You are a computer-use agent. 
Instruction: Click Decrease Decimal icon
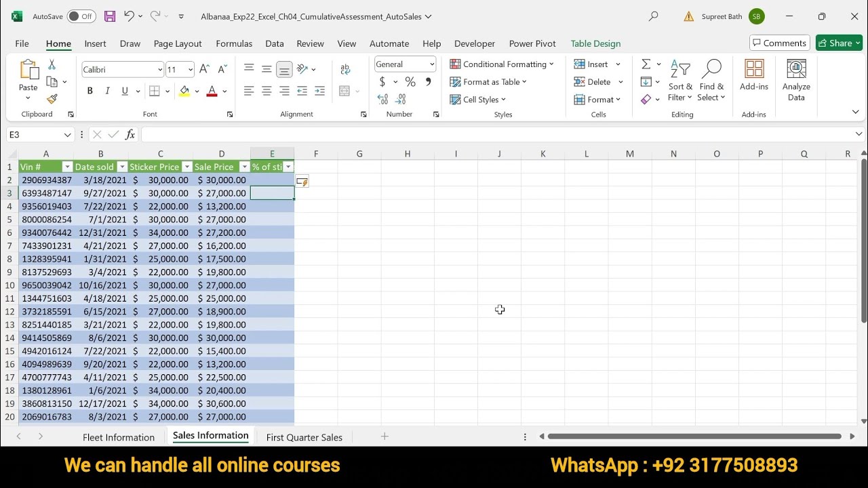coord(401,100)
